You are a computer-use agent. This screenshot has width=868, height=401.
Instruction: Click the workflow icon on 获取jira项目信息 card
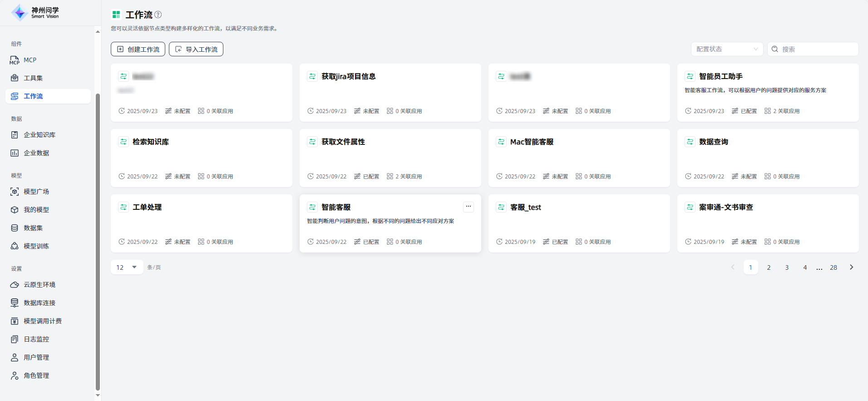pyautogui.click(x=312, y=76)
